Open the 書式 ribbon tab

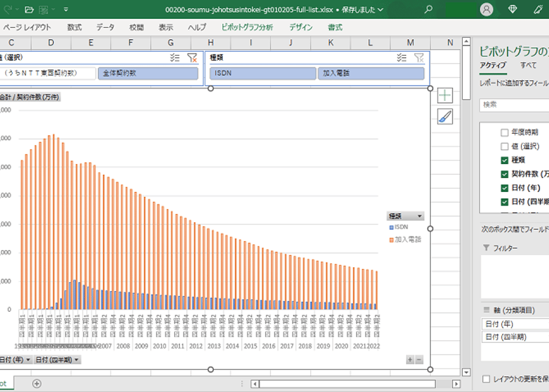[335, 27]
